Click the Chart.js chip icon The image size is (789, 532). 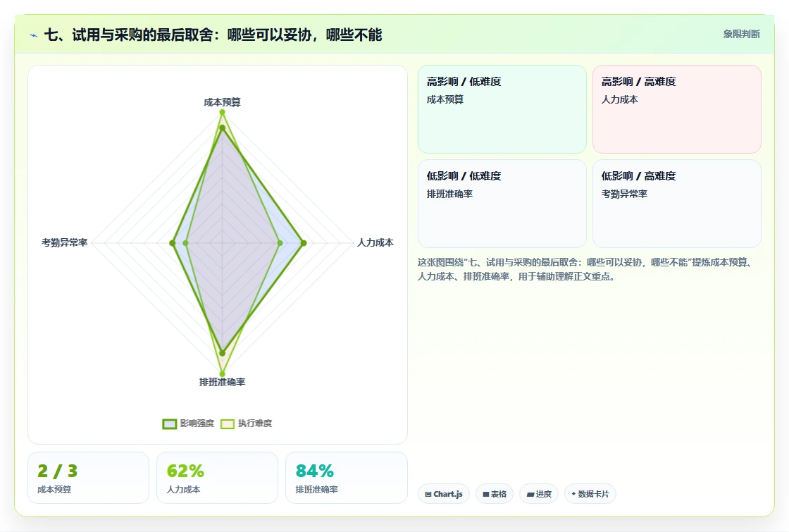pos(428,494)
